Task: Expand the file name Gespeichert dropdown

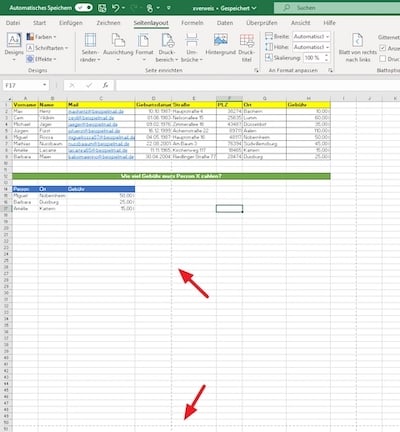Action: tap(254, 8)
